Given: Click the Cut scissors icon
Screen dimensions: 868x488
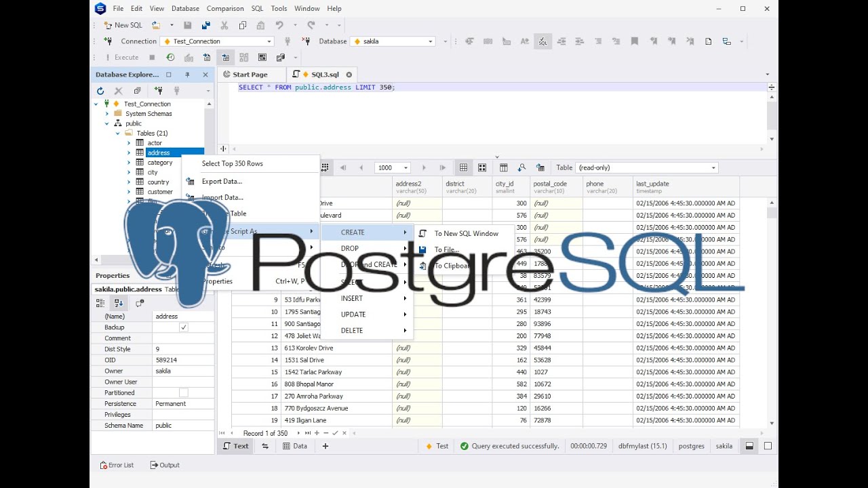Looking at the screenshot, I should point(224,25).
